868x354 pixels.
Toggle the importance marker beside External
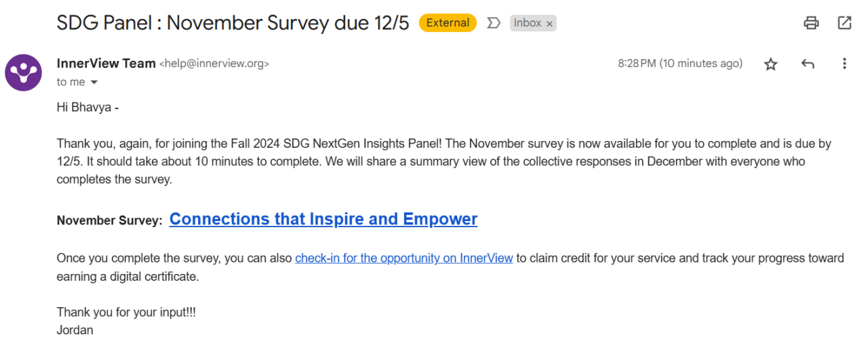tap(494, 23)
